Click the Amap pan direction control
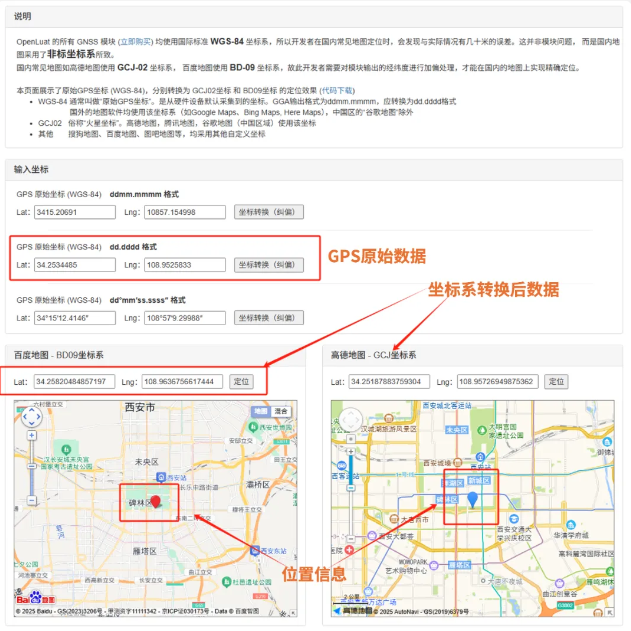The height and width of the screenshot is (631, 631). click(x=351, y=420)
